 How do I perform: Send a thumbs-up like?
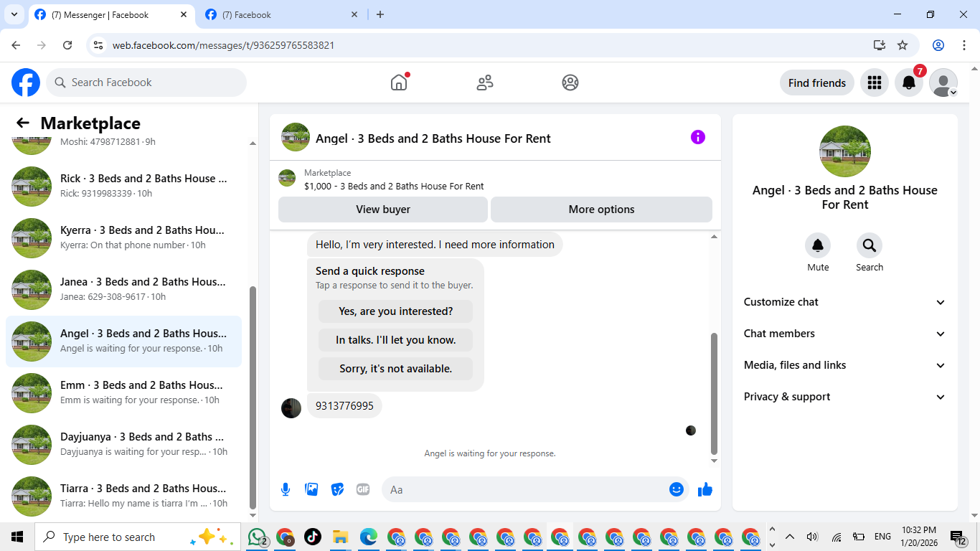(x=705, y=489)
